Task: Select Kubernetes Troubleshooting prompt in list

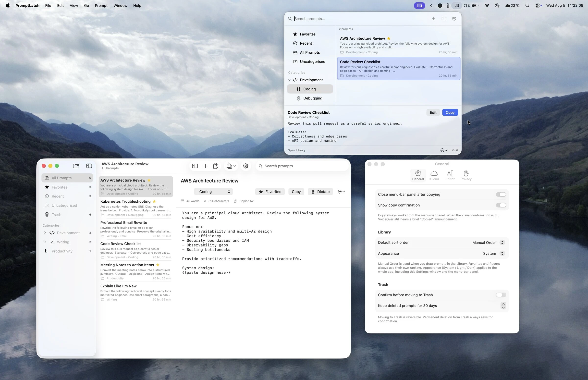Action: pyautogui.click(x=136, y=208)
